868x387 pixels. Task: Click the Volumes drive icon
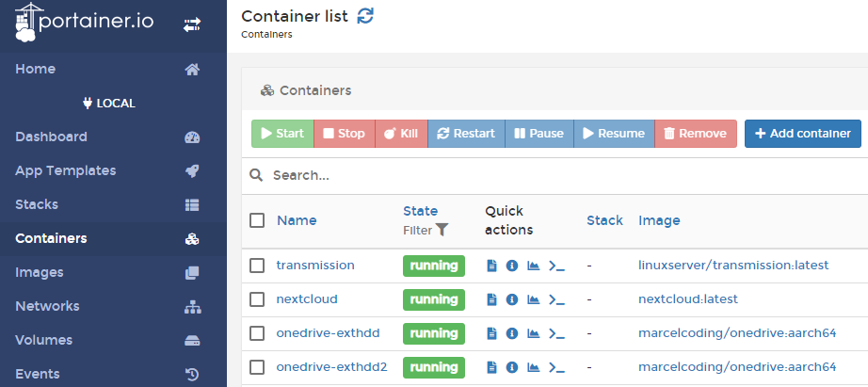[x=192, y=341]
